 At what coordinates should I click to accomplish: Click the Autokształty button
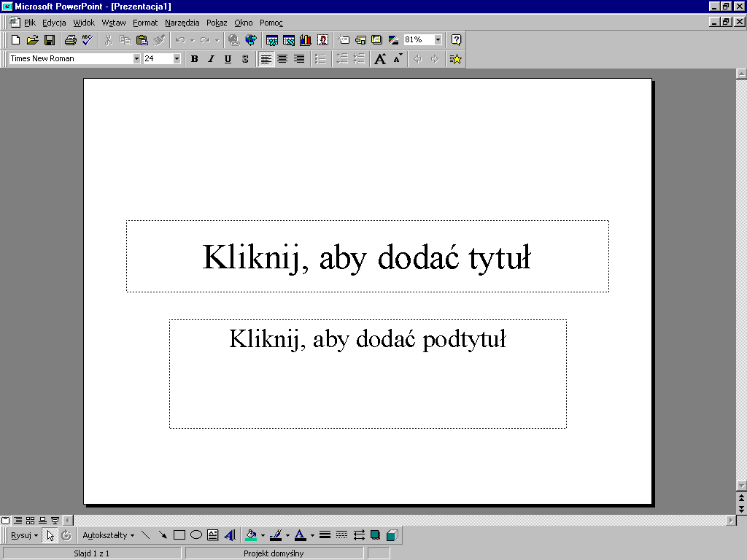pyautogui.click(x=108, y=535)
